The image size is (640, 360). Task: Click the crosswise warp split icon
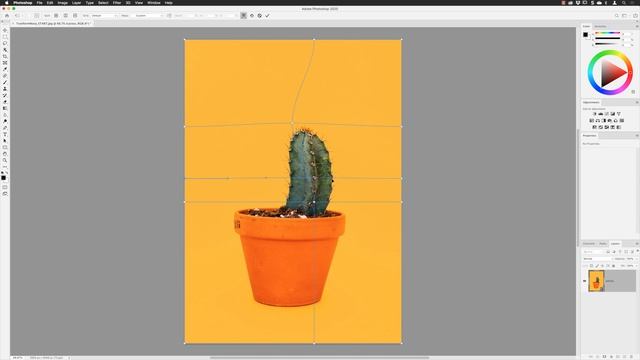click(x=56, y=16)
